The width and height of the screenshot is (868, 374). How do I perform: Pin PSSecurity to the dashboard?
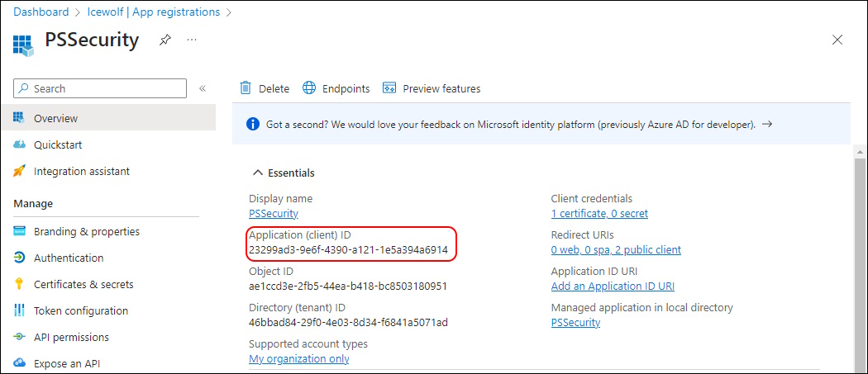click(165, 40)
